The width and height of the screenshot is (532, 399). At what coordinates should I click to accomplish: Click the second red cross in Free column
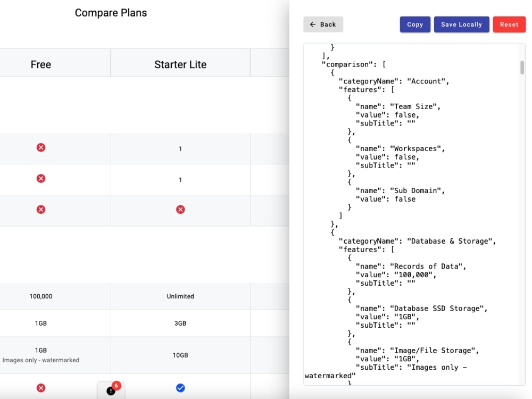(41, 178)
